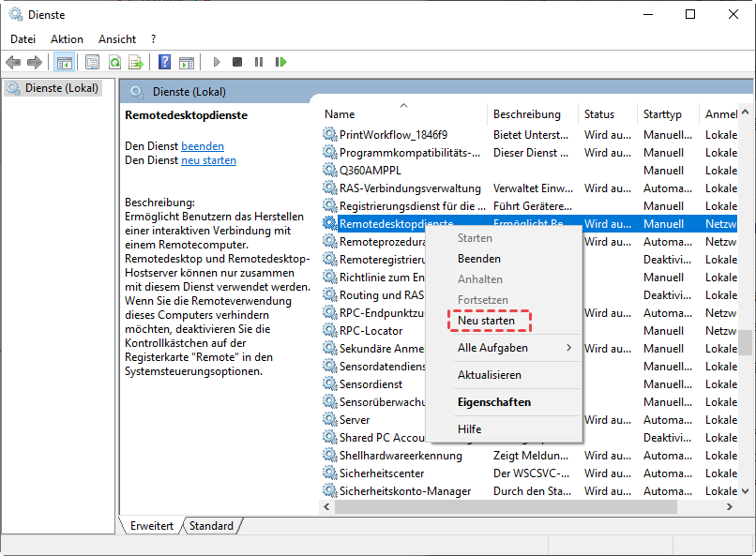Image resolution: width=756 pixels, height=556 pixels.
Task: Click the blue Help question mark icon
Action: (164, 62)
